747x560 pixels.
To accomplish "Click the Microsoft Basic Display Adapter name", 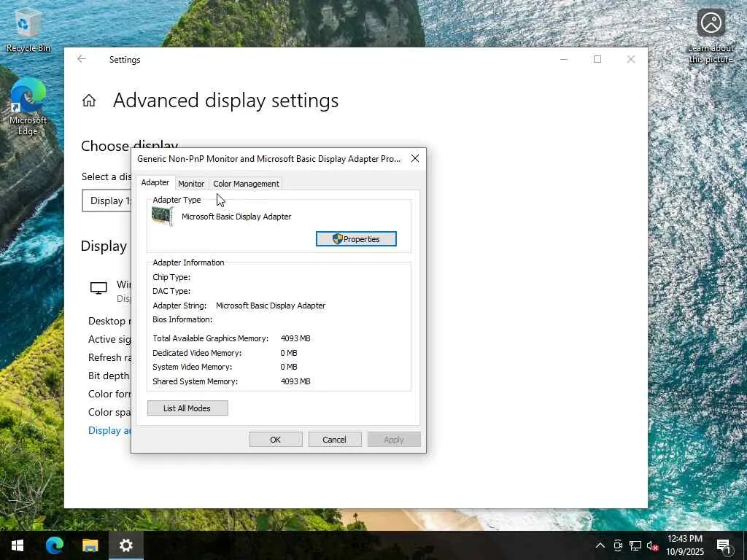I will 236,217.
